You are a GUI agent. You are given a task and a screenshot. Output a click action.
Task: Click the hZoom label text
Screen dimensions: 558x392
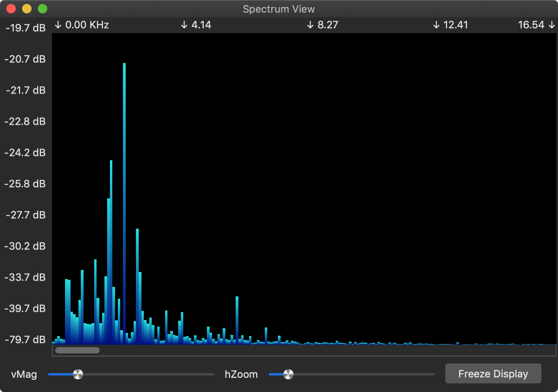tap(241, 374)
